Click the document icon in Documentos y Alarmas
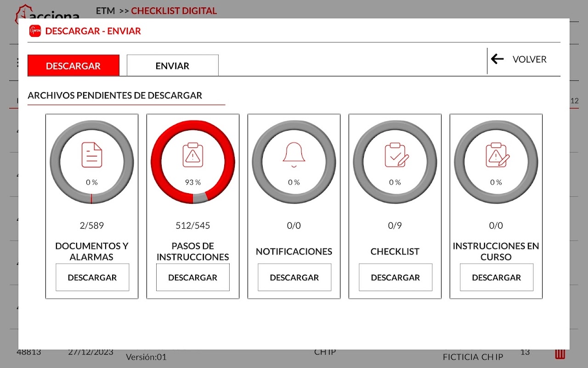The image size is (588, 368). [x=92, y=155]
